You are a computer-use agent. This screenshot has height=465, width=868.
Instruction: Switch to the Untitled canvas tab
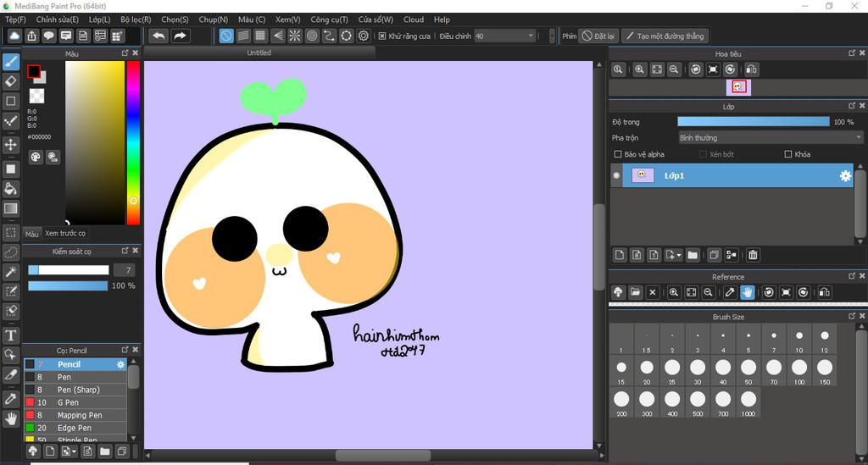coord(259,53)
